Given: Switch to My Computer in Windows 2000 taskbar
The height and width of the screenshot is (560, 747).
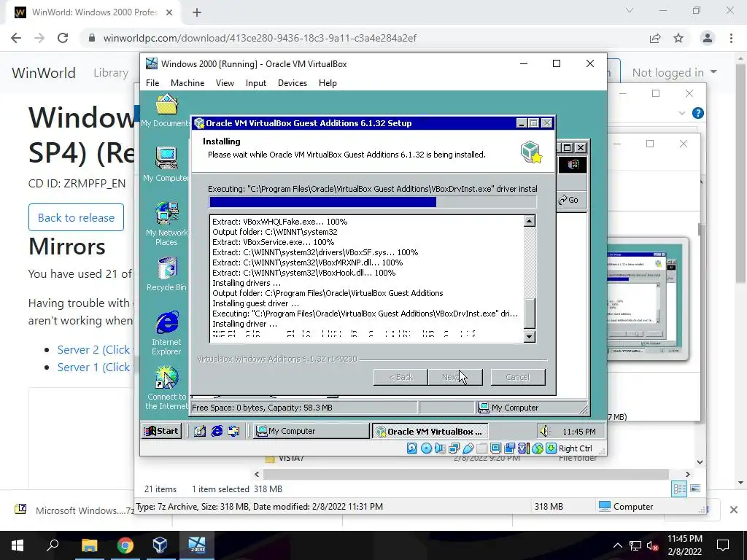Looking at the screenshot, I should (x=311, y=431).
